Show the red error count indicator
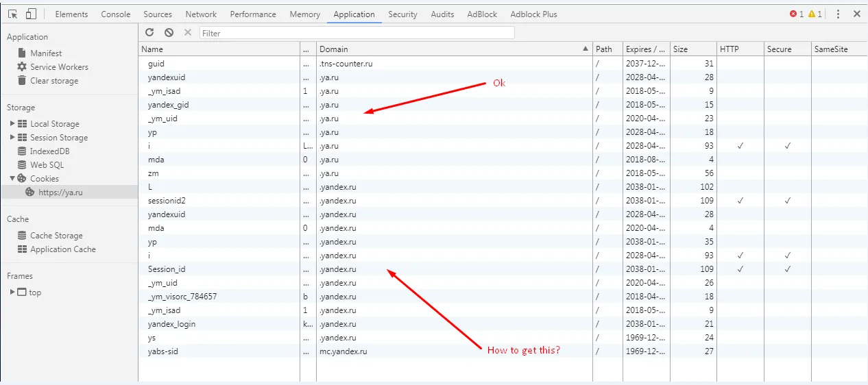This screenshot has height=385, width=868. tap(797, 14)
